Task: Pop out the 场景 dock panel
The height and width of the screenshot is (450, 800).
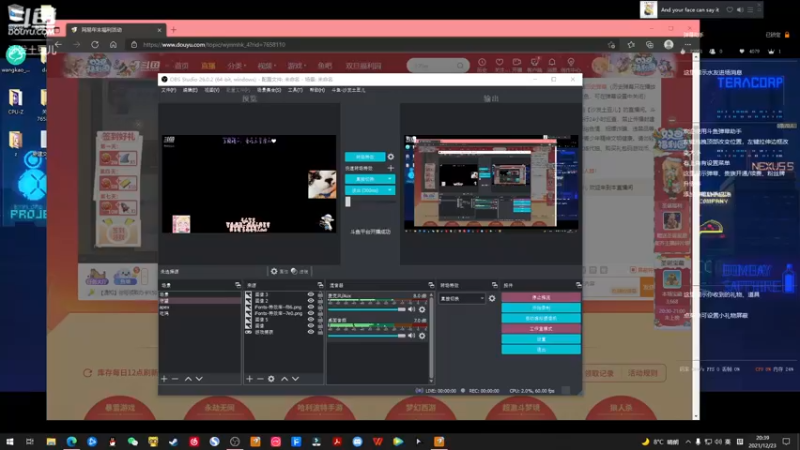Action: click(x=238, y=285)
